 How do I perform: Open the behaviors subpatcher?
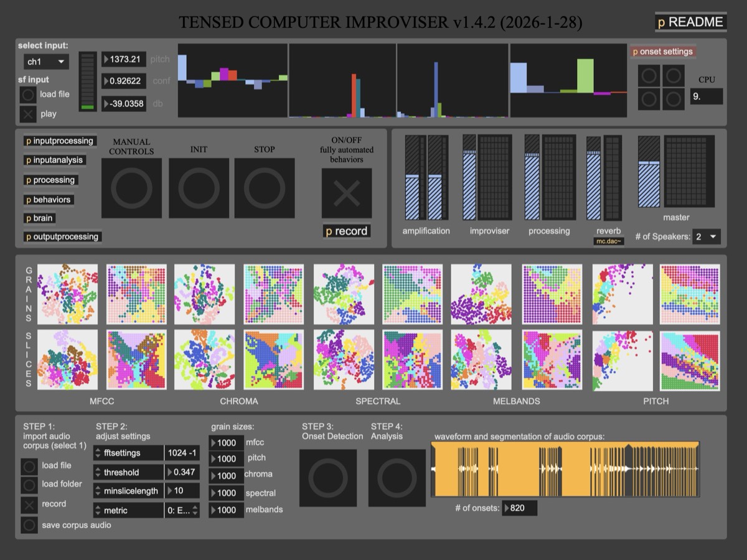(x=50, y=198)
